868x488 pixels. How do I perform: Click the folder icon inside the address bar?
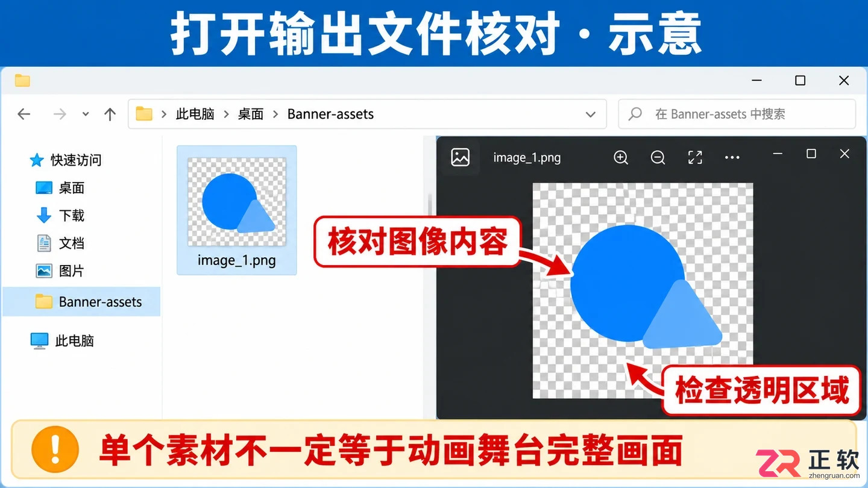coord(144,114)
